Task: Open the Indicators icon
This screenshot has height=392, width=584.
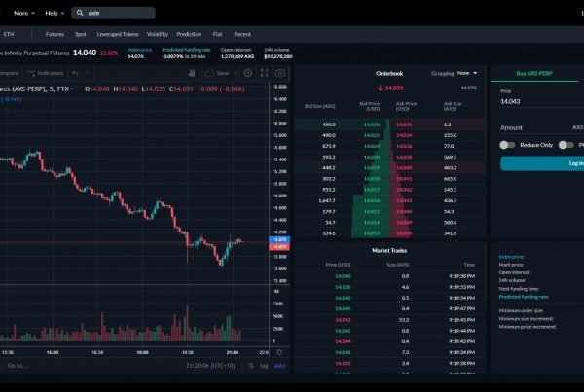Action: pyautogui.click(x=31, y=73)
